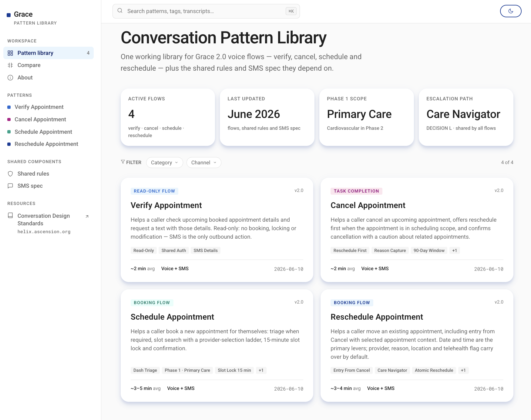This screenshot has width=531, height=420.
Task: Click the green dot beside Schedule Appointment
Action: [x=9, y=132]
